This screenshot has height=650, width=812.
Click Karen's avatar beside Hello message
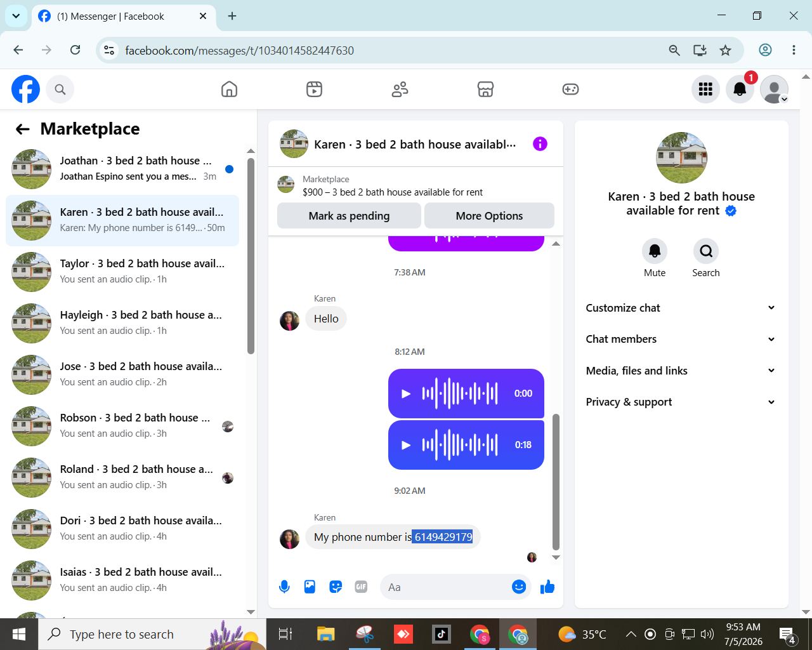point(289,321)
